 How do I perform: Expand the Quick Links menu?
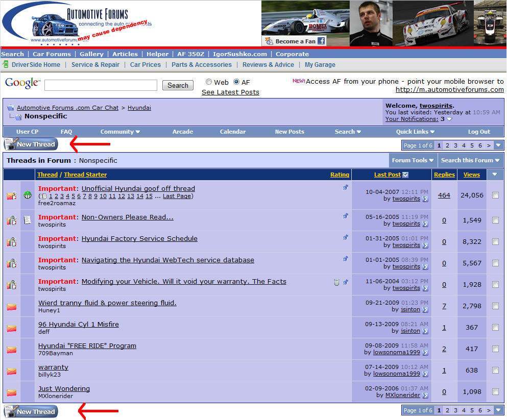[x=415, y=132]
